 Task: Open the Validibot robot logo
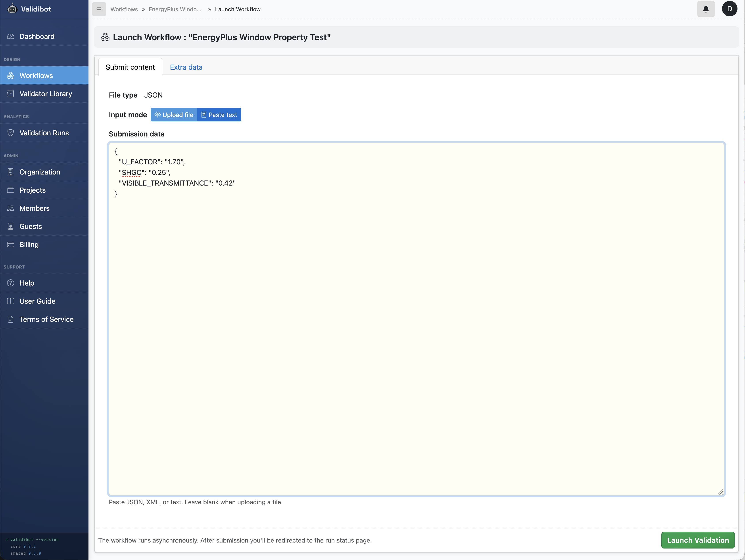tap(12, 9)
